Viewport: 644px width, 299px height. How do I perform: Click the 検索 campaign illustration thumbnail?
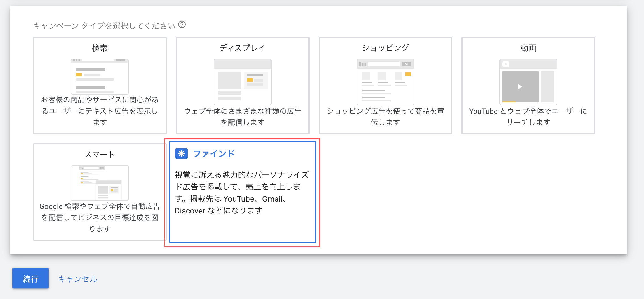click(100, 76)
